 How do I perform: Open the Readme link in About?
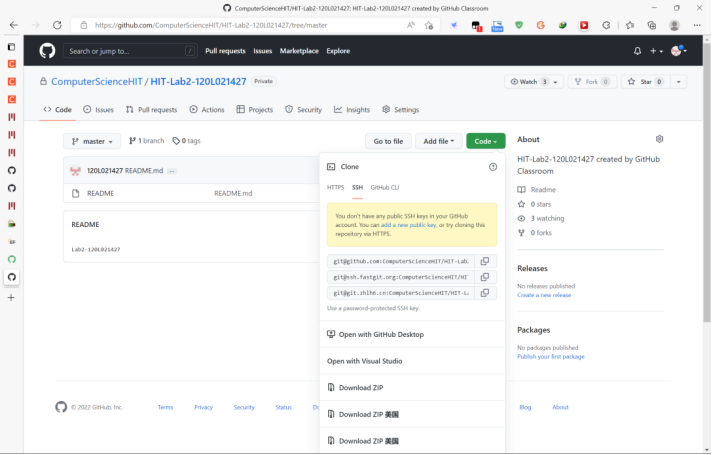[537, 190]
